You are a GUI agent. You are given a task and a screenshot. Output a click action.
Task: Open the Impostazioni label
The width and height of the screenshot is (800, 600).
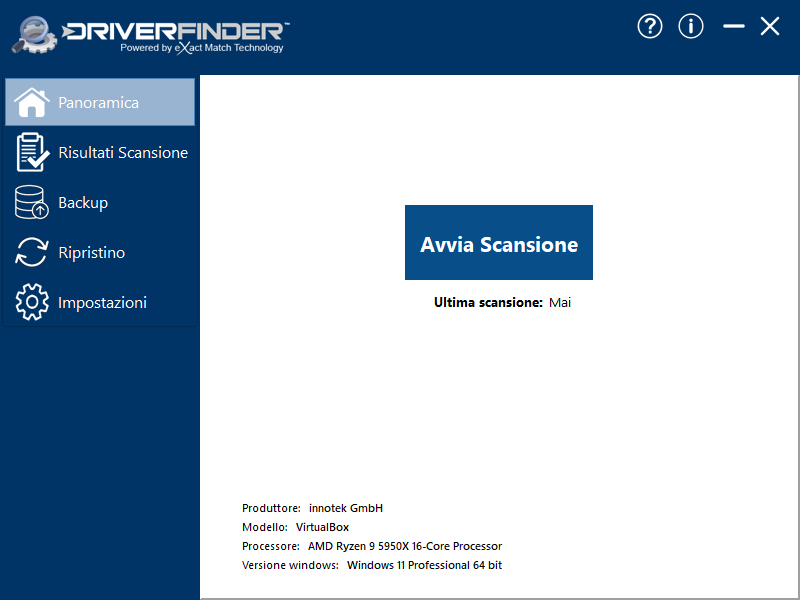[103, 303]
